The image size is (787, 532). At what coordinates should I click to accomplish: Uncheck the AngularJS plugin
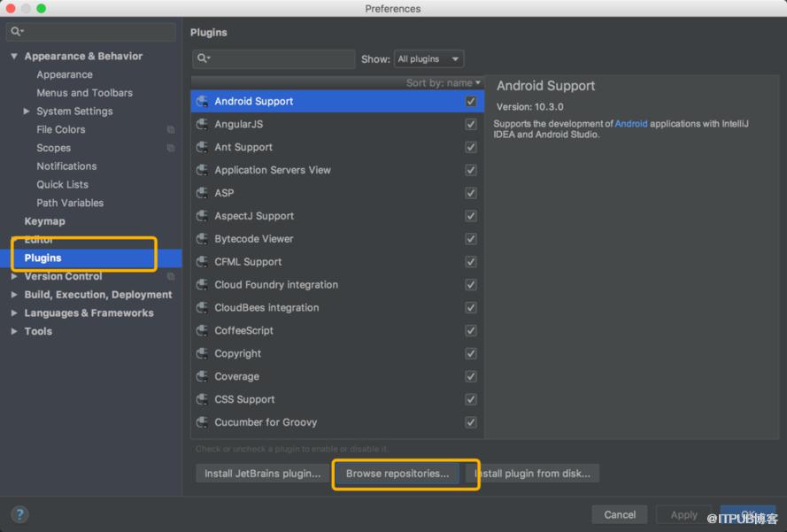tap(471, 125)
